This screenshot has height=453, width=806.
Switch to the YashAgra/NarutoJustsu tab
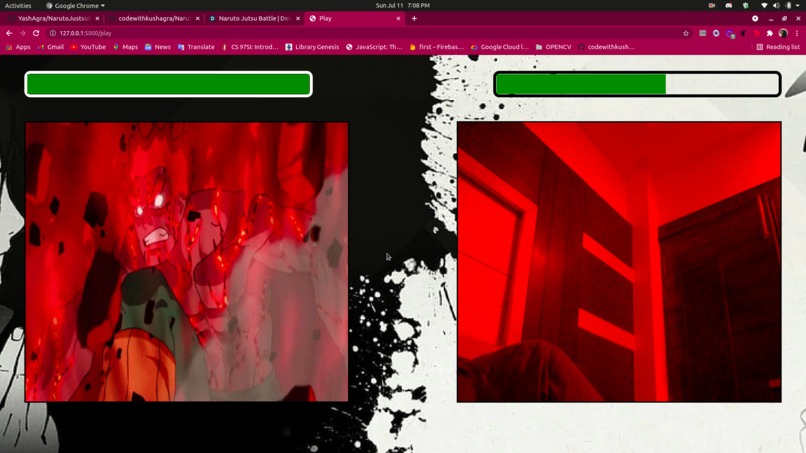[53, 19]
